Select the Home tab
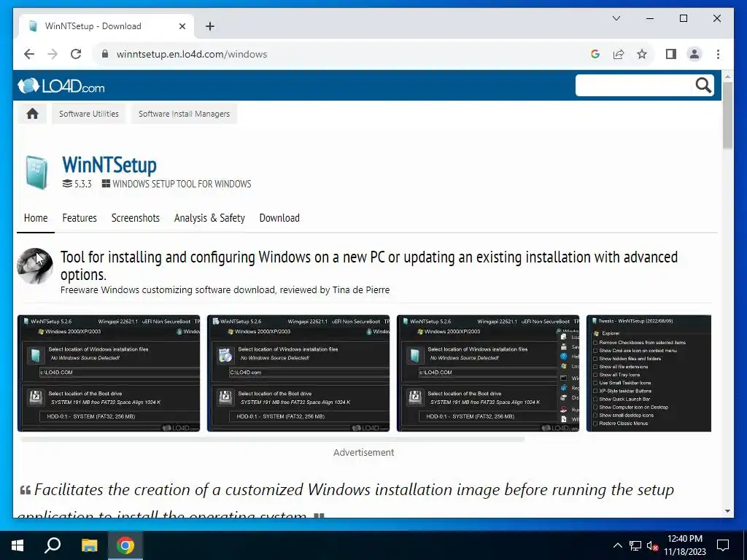Screen dimensions: 747x560 click(x=36, y=217)
